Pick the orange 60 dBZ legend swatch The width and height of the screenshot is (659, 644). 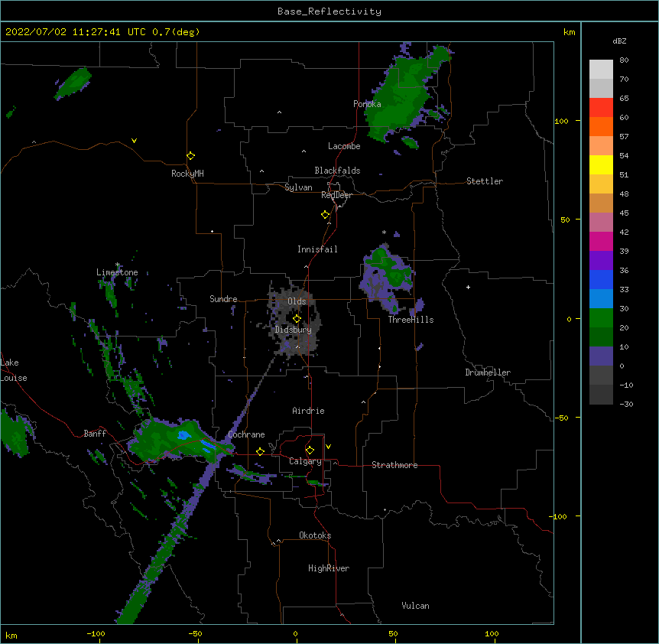[601, 126]
